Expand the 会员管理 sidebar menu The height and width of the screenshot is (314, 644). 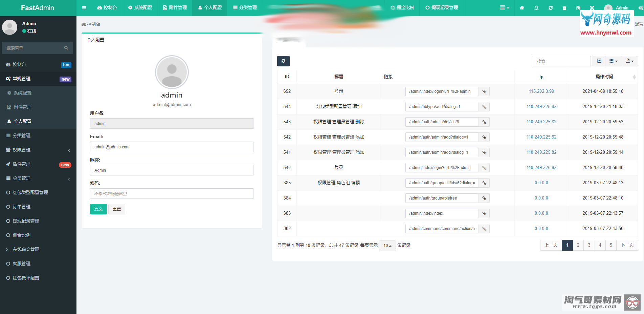point(38,178)
